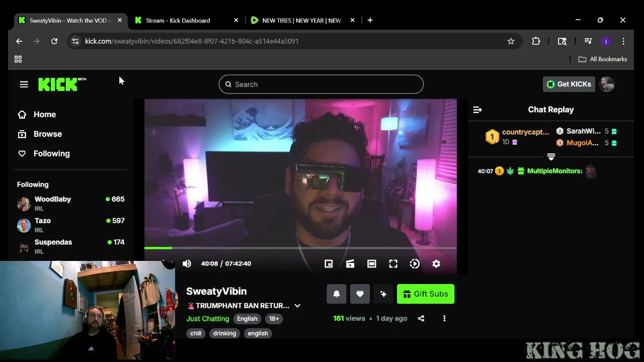Click countrycapt... top gifter
This screenshot has width=644, height=362.
click(525, 132)
